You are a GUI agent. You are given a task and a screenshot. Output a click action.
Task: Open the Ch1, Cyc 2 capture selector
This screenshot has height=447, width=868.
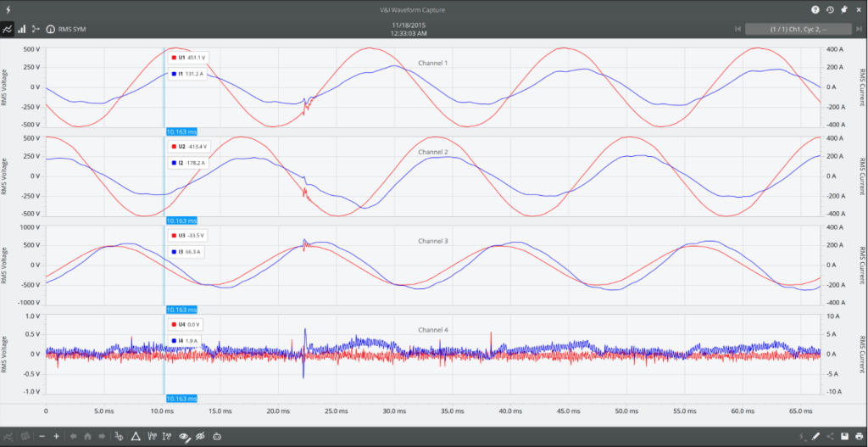coord(798,29)
